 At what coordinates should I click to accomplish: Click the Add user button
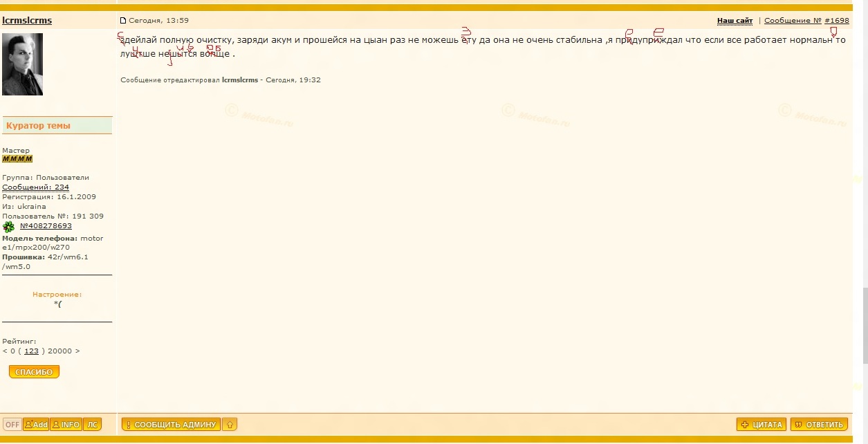(36, 425)
